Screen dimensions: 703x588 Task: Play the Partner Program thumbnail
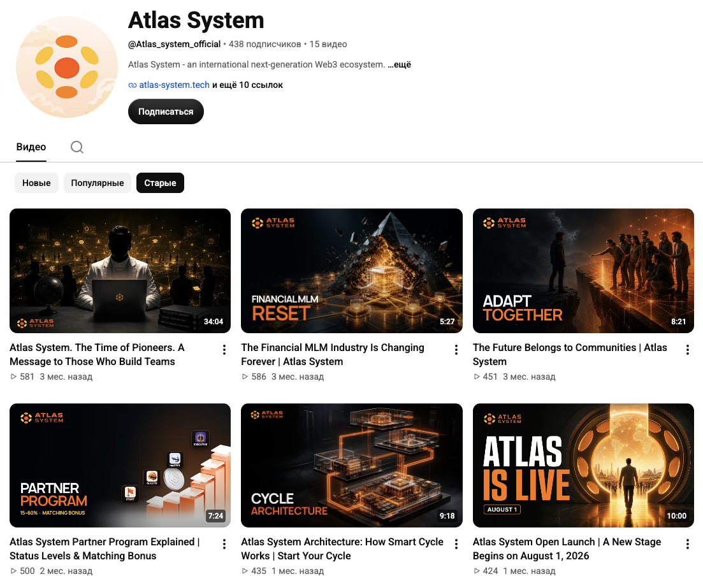point(120,465)
